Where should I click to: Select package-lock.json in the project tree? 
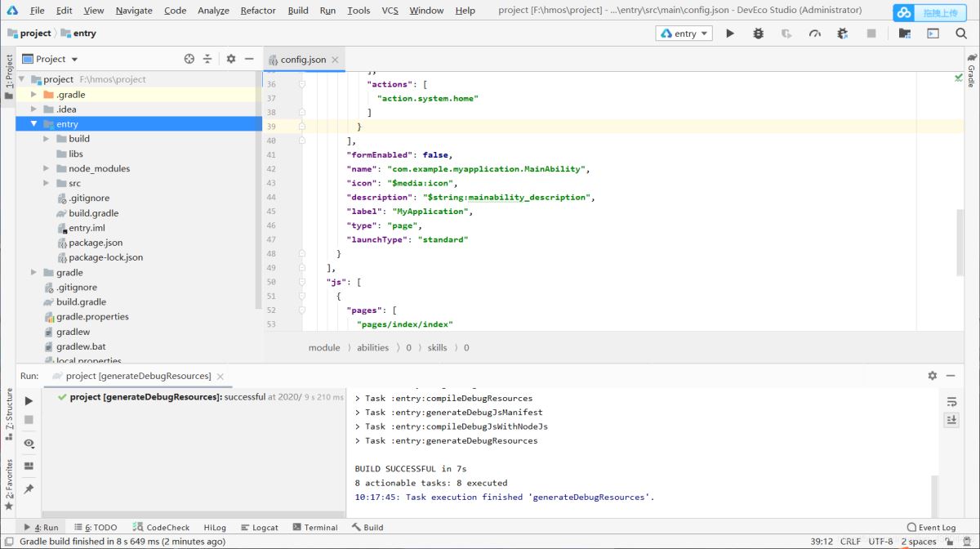coord(105,257)
